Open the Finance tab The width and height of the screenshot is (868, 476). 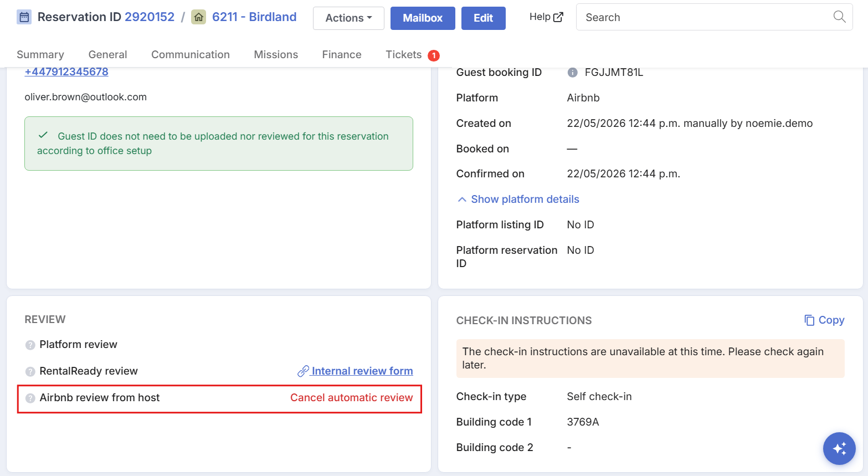(x=342, y=54)
